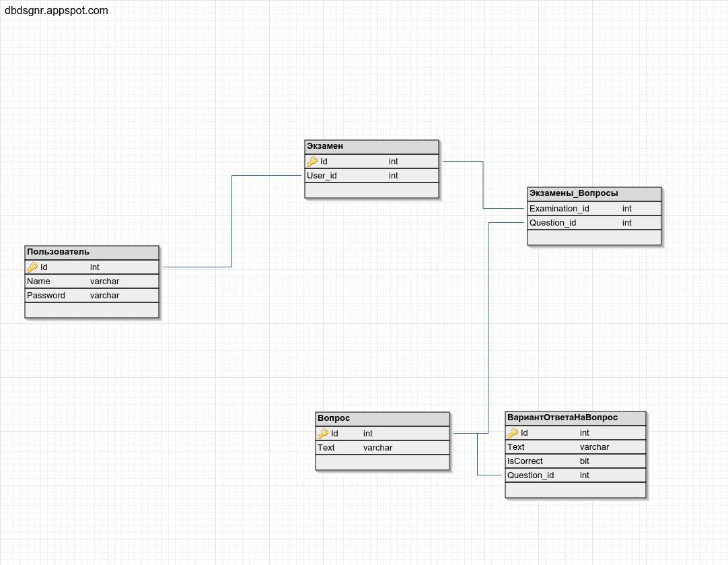
Task: Open the dbdsgnr.appspot.com link
Action: click(57, 11)
